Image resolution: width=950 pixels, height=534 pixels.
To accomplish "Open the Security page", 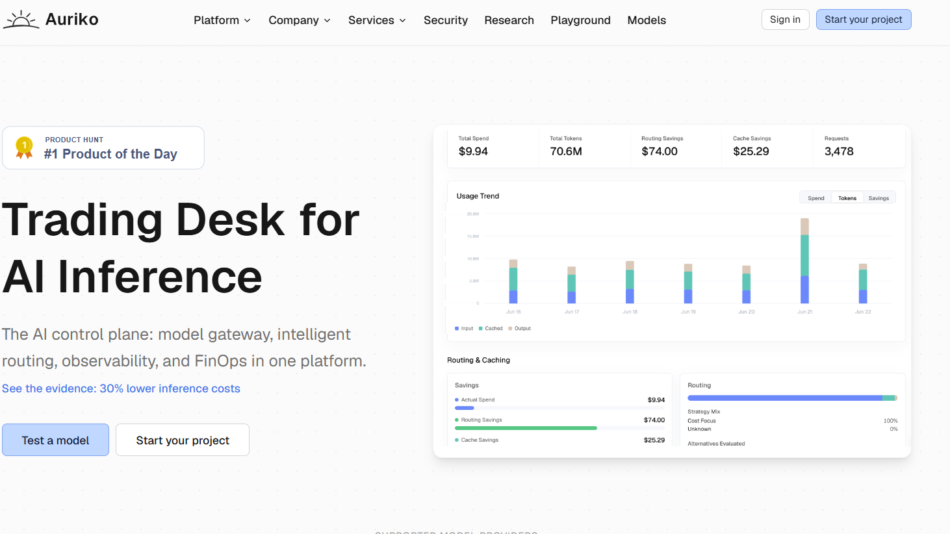I will 445,20.
